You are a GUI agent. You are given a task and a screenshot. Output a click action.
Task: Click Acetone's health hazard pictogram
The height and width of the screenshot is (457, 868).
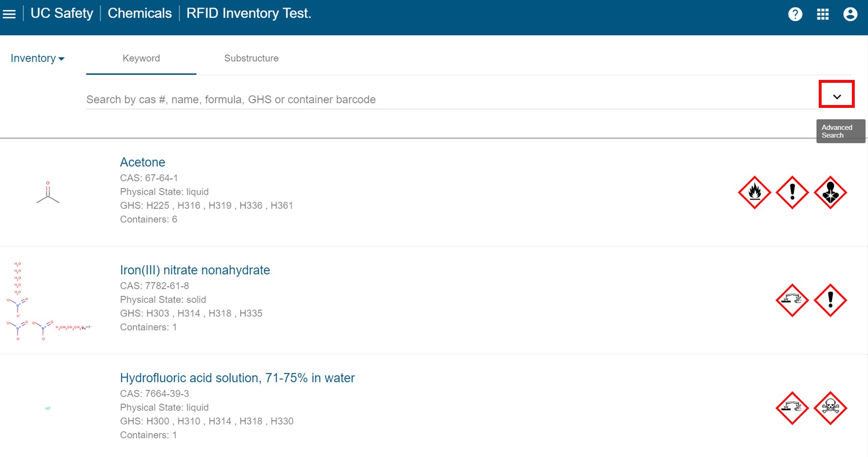tap(830, 193)
